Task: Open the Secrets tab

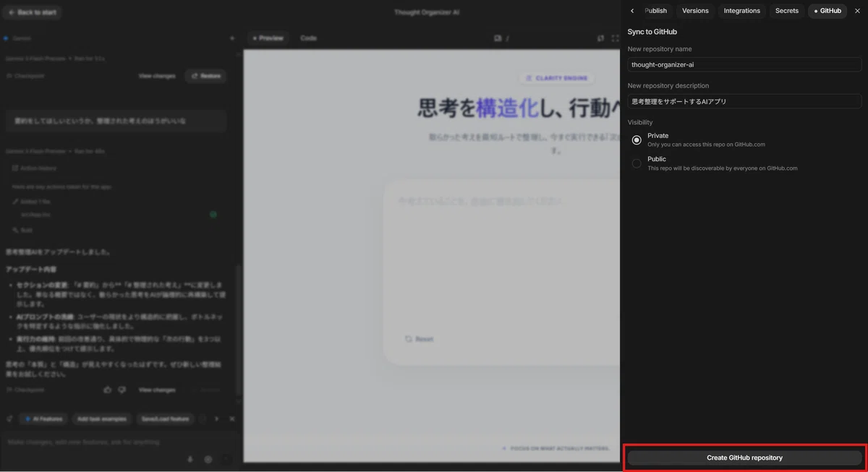Action: (787, 11)
